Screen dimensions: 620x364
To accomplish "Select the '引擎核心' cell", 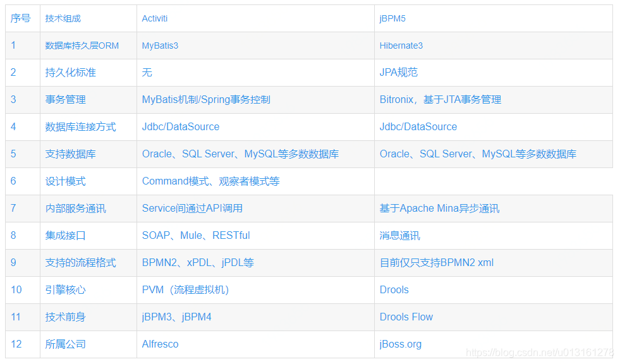I will click(x=88, y=290).
